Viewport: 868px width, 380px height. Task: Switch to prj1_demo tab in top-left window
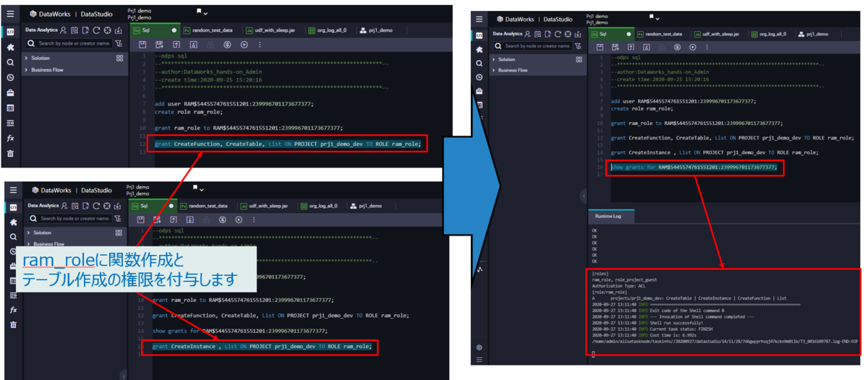click(x=376, y=31)
